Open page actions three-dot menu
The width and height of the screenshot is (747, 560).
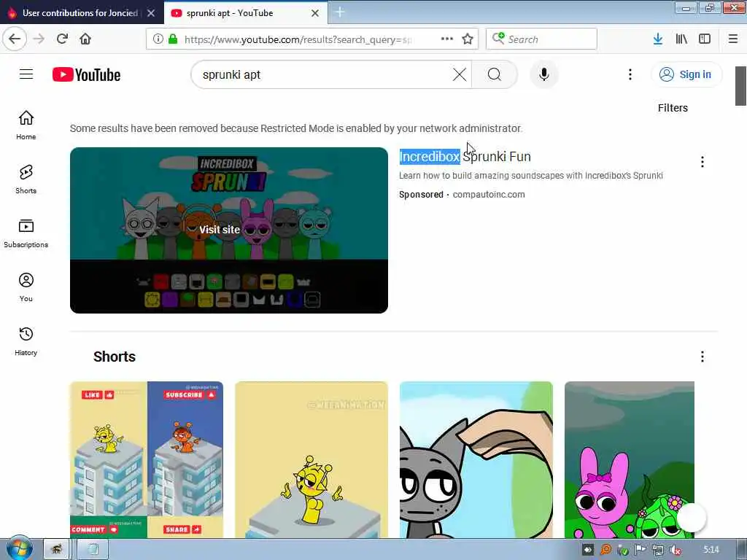tap(447, 39)
